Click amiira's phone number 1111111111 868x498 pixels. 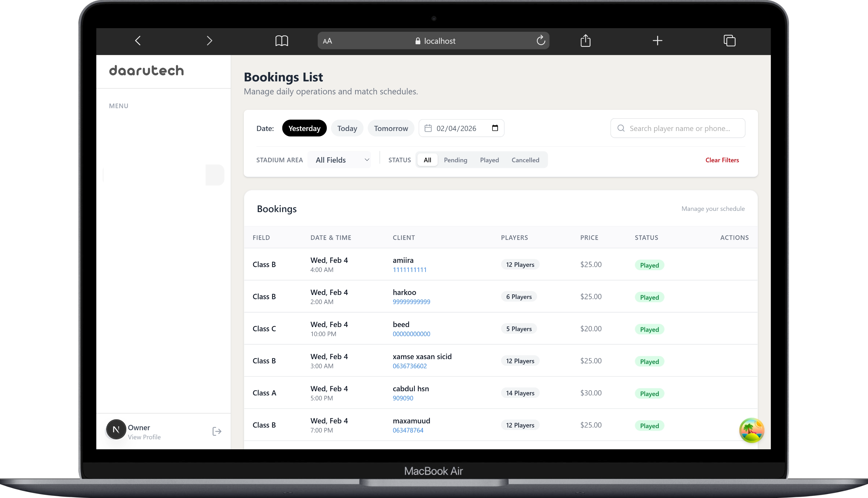(409, 270)
